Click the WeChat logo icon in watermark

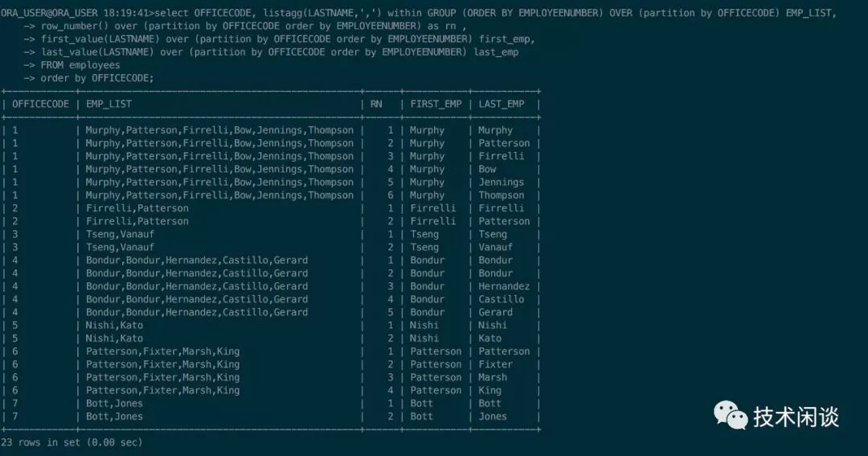pos(731,416)
